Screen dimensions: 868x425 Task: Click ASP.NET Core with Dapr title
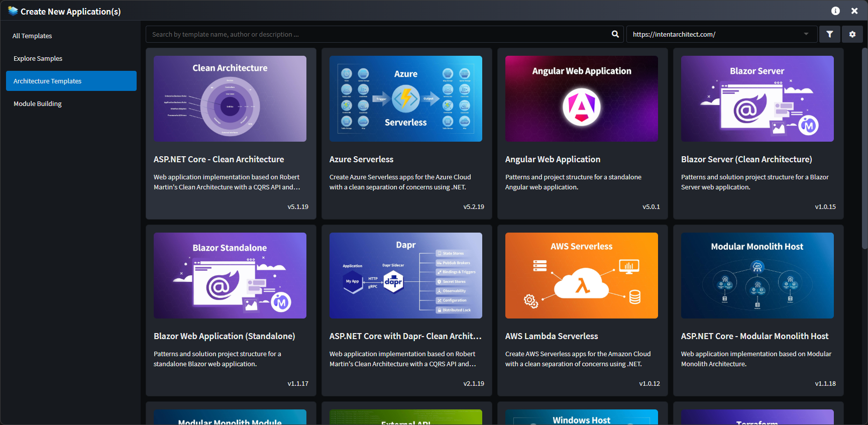(405, 336)
